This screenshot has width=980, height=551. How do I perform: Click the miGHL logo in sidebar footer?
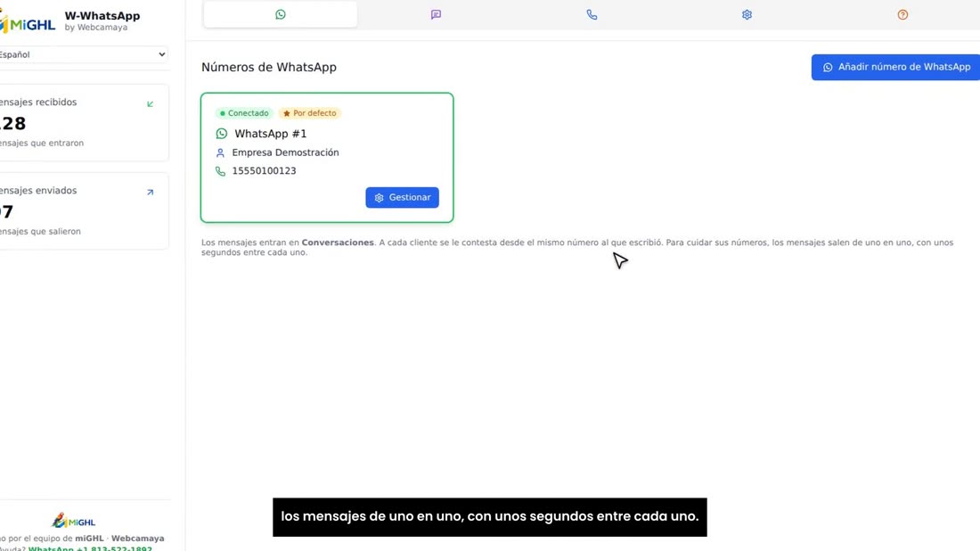point(74,521)
